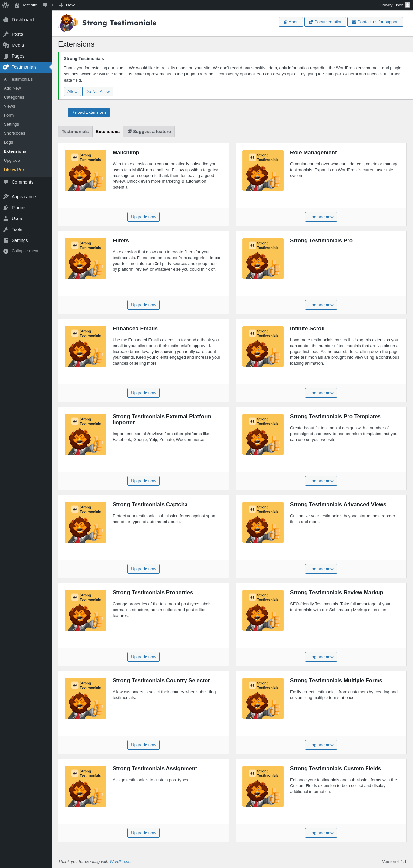The width and height of the screenshot is (413, 868).
Task: Open the comments bubble in admin bar
Action: [45, 5]
